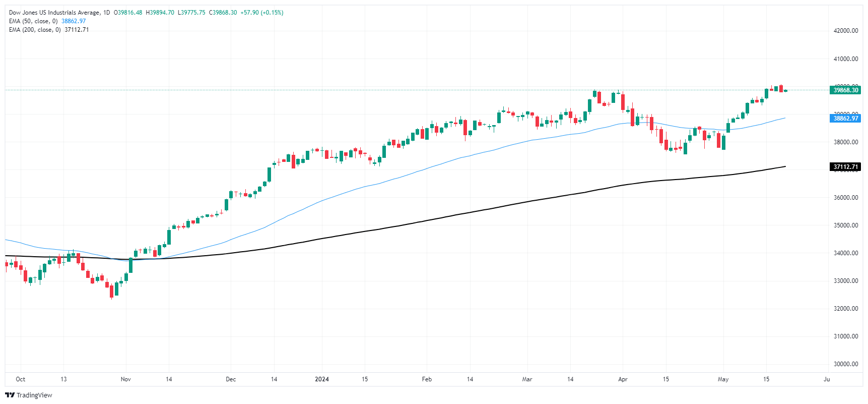Screen dimensions: 868x404
Task: Click the 30000.00 price axis label
Action: click(845, 364)
